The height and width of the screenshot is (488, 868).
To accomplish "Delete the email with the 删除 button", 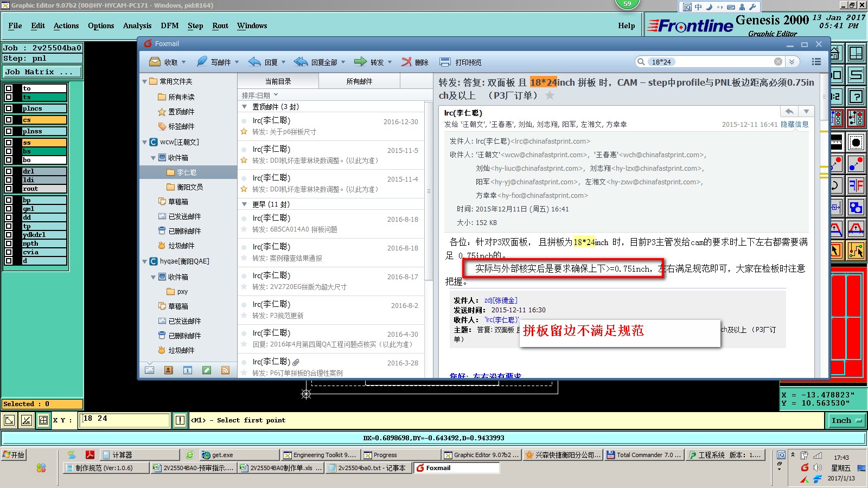I will click(415, 62).
